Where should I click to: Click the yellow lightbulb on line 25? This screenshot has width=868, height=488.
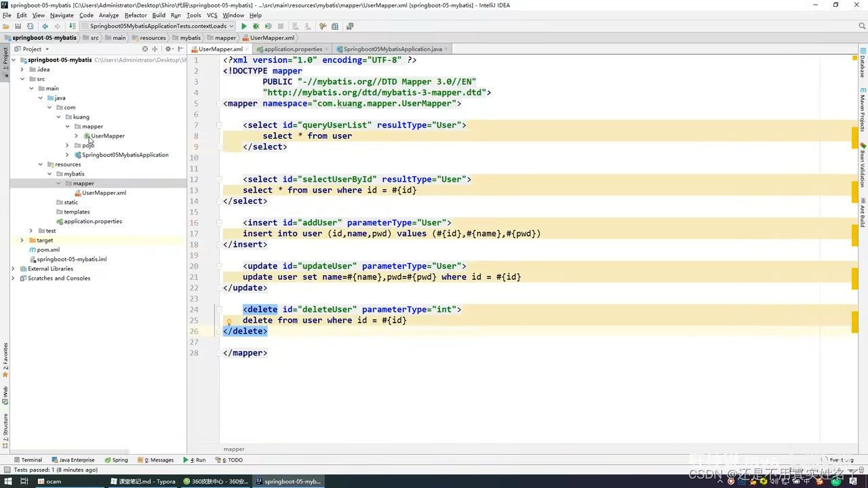(x=229, y=323)
